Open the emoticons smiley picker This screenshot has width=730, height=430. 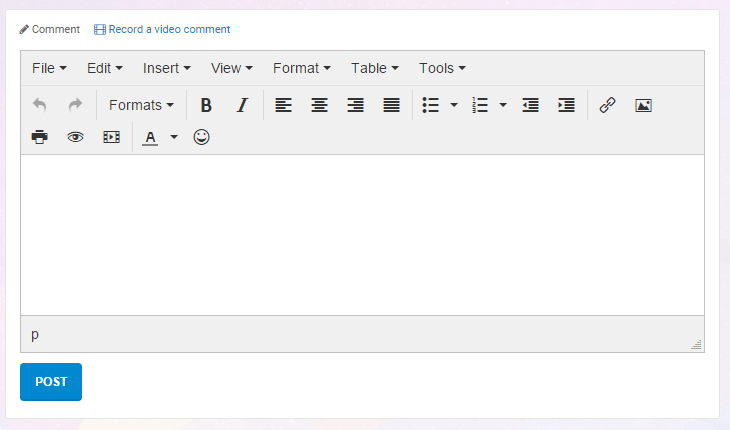(202, 137)
